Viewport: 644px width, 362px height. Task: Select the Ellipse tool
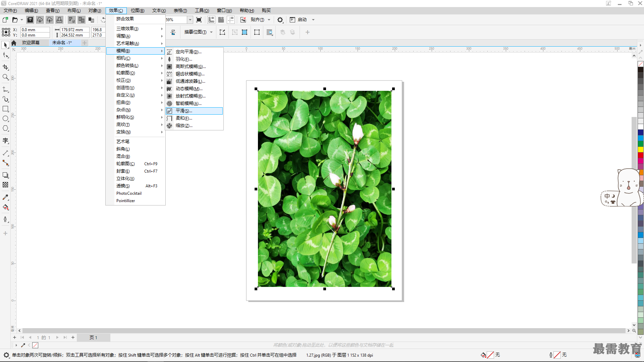coord(5,119)
